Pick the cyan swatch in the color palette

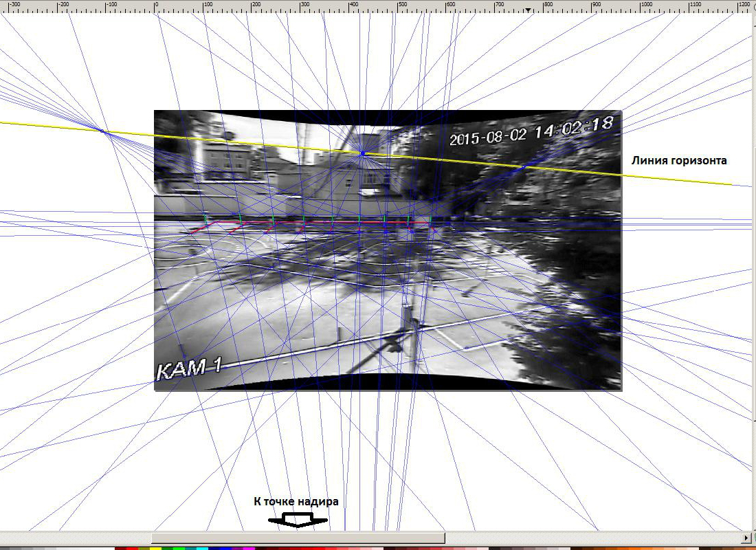202,548
